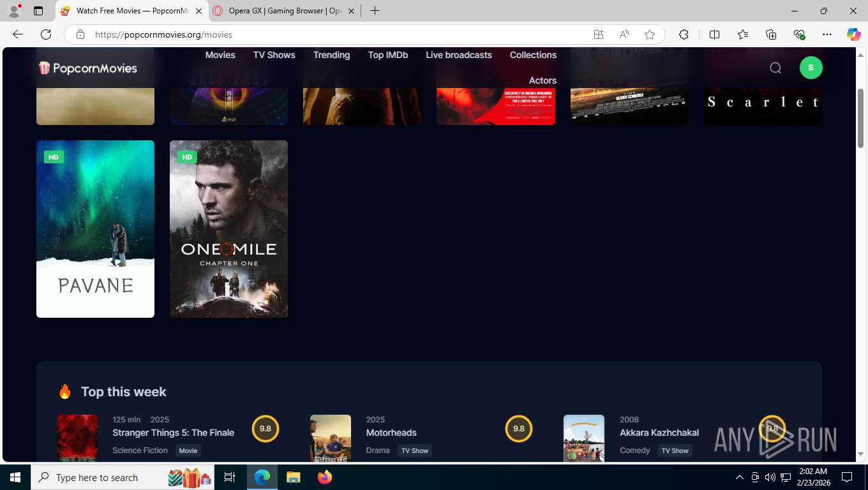Open the Actors page
Screen dimensions: 868x490
tap(542, 80)
